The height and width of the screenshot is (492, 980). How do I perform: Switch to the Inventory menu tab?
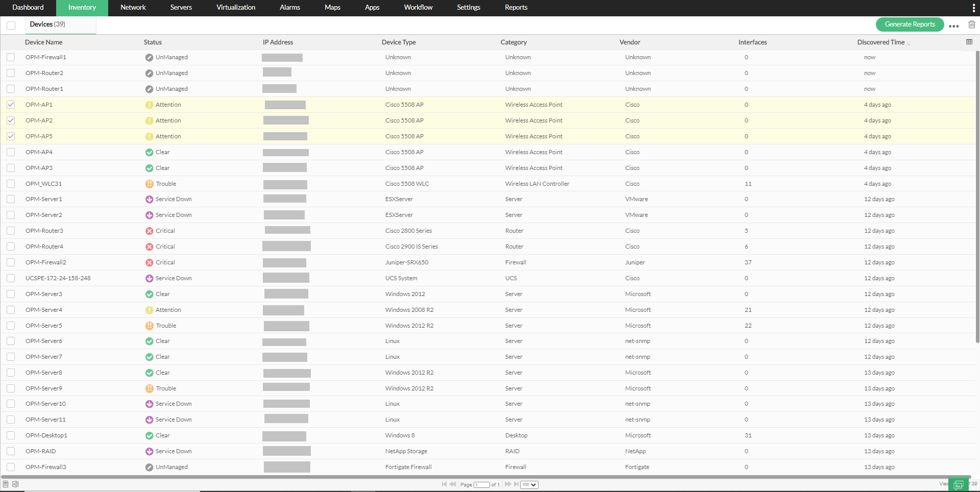(x=82, y=7)
